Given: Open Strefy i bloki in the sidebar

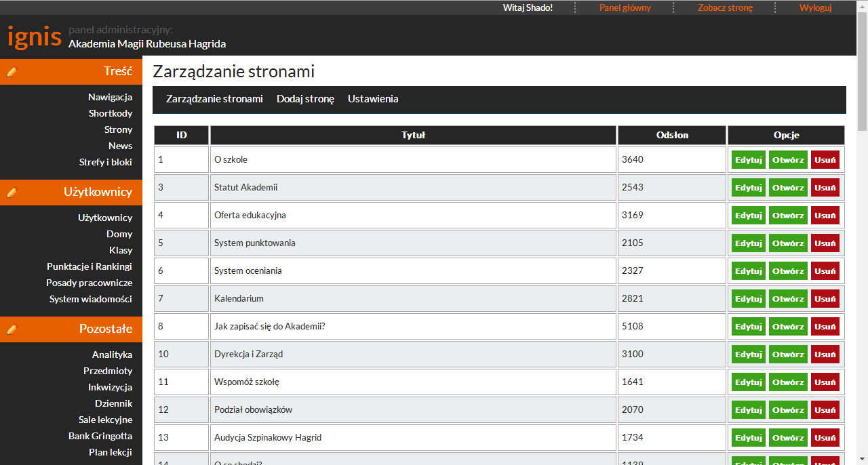Looking at the screenshot, I should (105, 162).
